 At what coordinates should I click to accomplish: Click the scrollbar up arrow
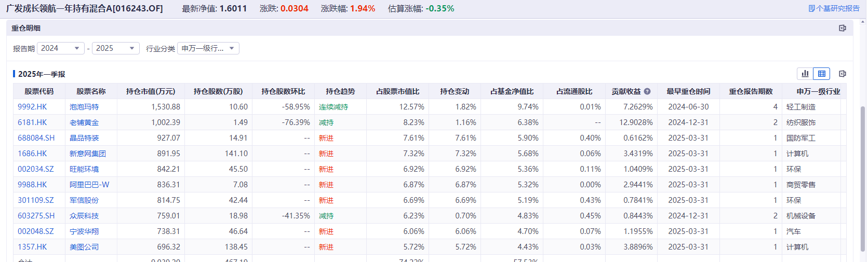(863, 22)
